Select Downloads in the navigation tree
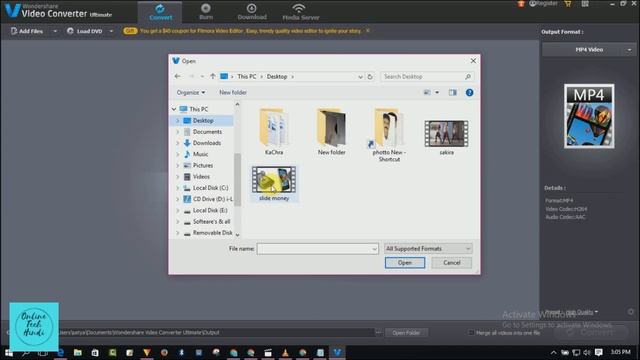Viewport: 640px width, 360px height. click(x=207, y=143)
